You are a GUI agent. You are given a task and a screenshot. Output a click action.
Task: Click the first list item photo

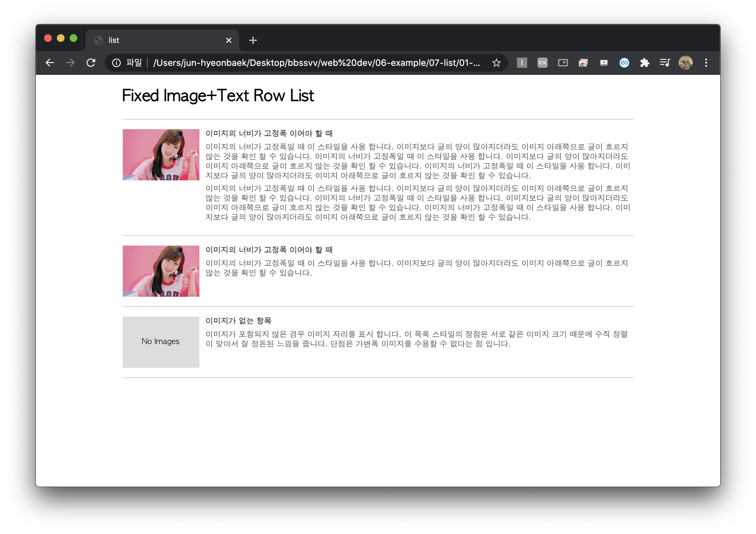[161, 154]
